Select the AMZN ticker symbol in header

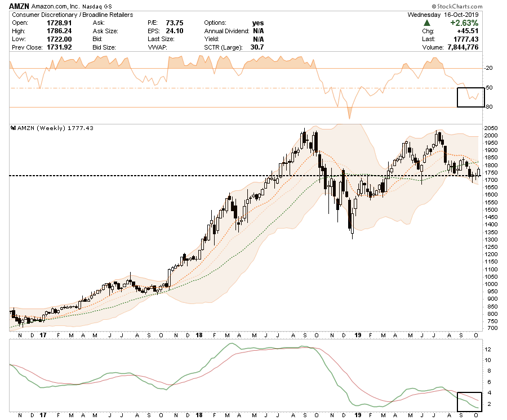19,6
